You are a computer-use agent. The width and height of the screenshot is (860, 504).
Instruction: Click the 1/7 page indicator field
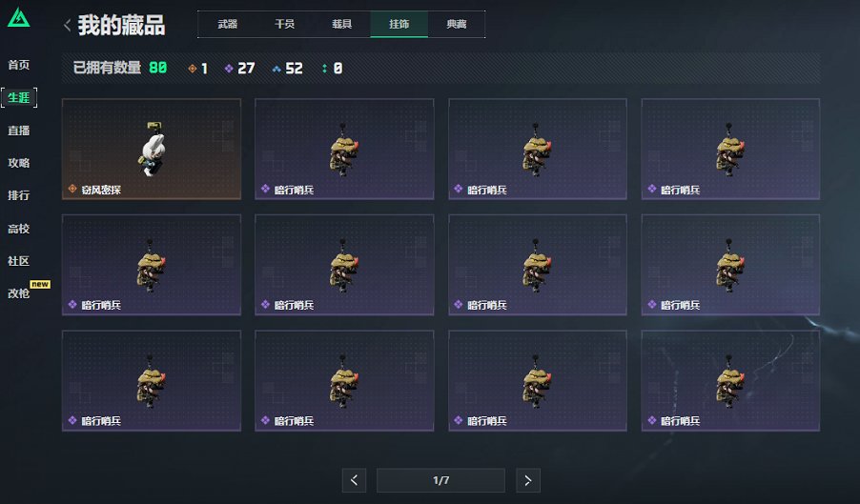click(x=440, y=480)
